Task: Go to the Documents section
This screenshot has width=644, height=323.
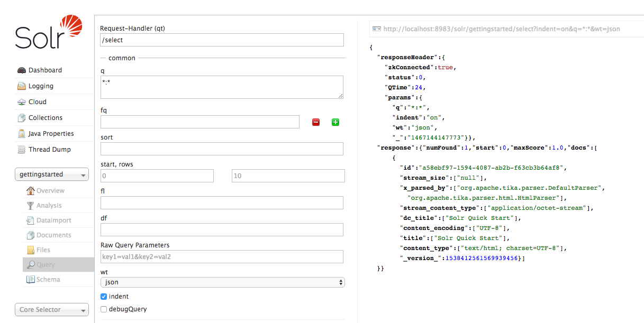Action: [53, 235]
